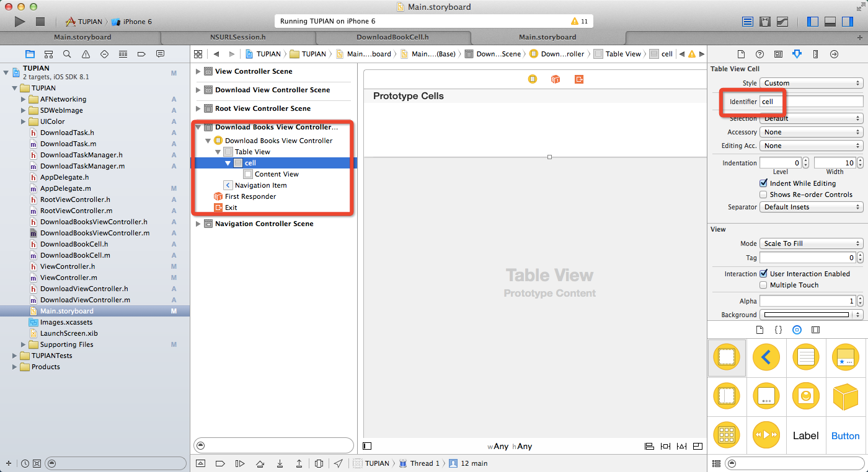Screen dimensions: 868x472
Task: Select Table View in the jump bar
Action: point(618,54)
